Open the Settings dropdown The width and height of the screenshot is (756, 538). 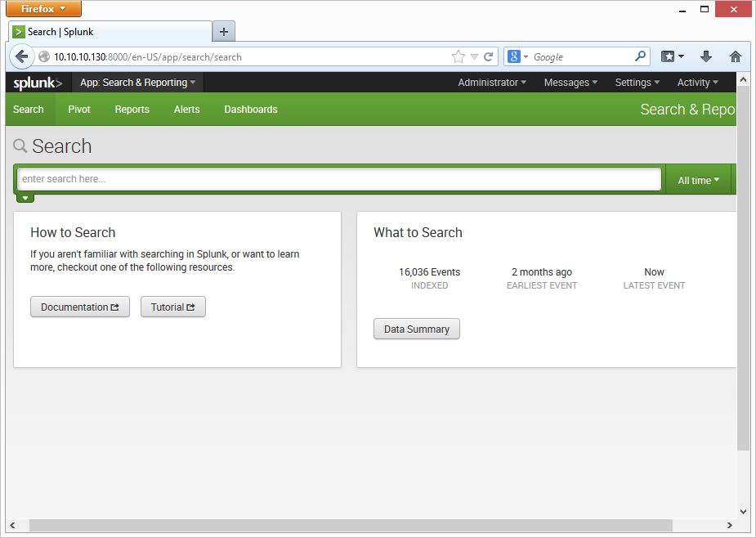coord(637,83)
